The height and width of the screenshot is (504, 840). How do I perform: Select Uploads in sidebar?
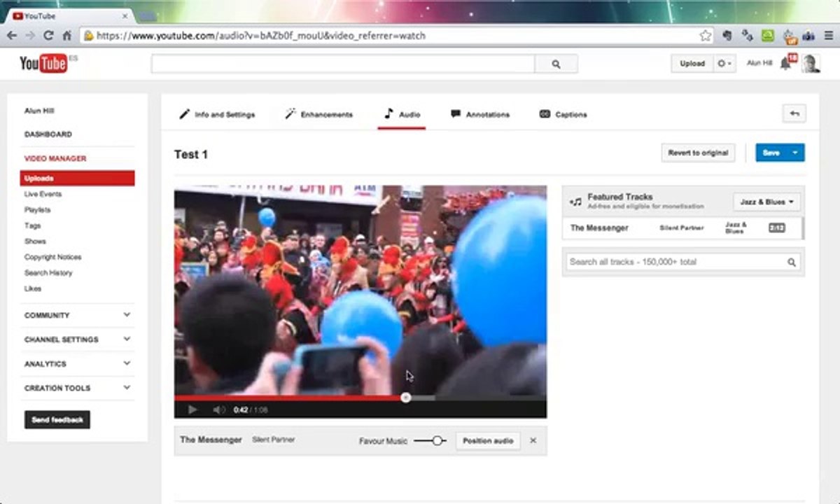pyautogui.click(x=78, y=178)
